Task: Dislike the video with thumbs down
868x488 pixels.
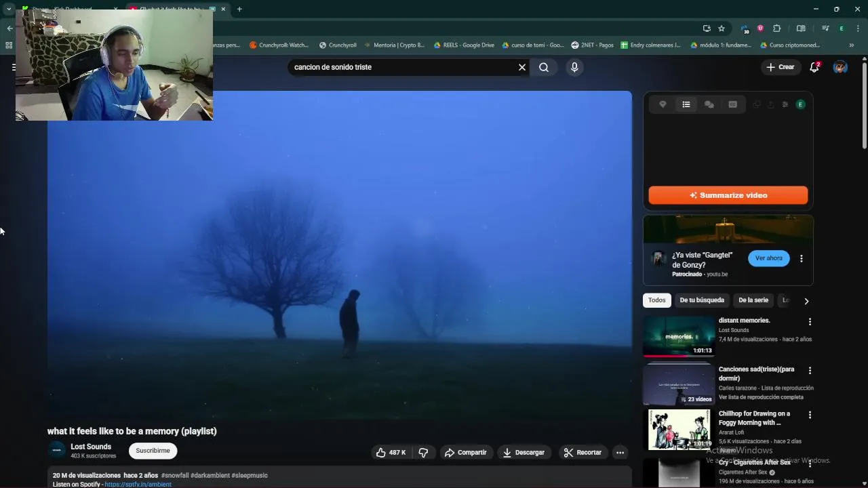Action: [423, 453]
